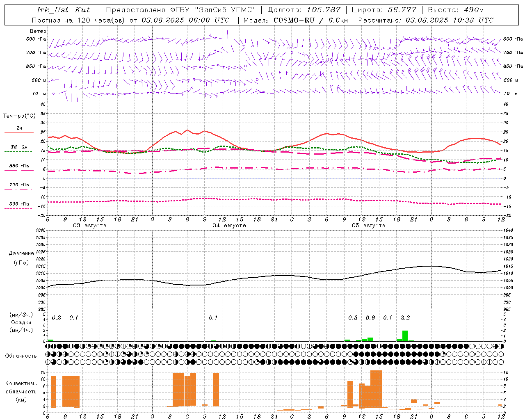Screen dimensions: 525x420
Task: Click the 700 гПа dash-dot temperature legend label
Action: tap(19, 185)
